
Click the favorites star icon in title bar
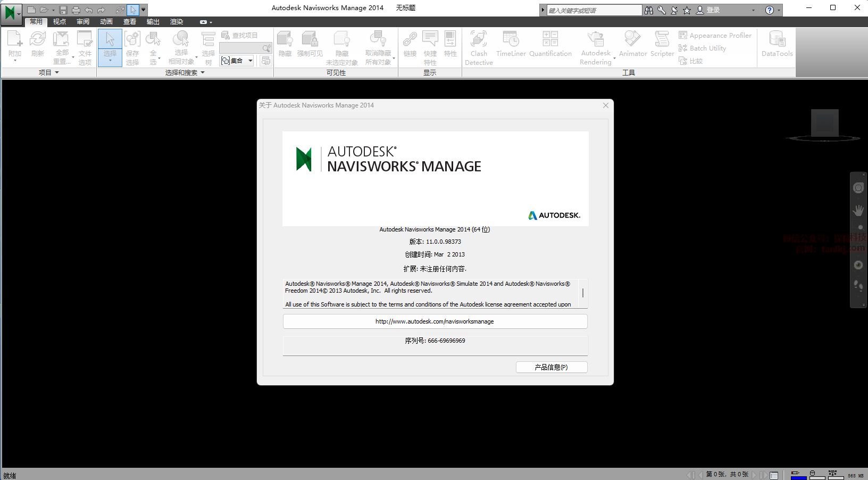pos(687,10)
